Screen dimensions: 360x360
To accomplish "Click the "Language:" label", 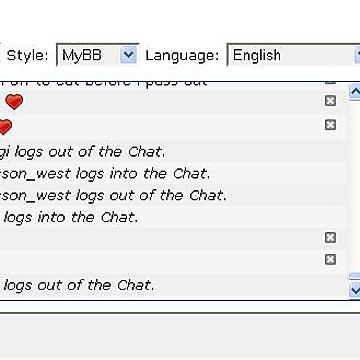I will 182,55.
